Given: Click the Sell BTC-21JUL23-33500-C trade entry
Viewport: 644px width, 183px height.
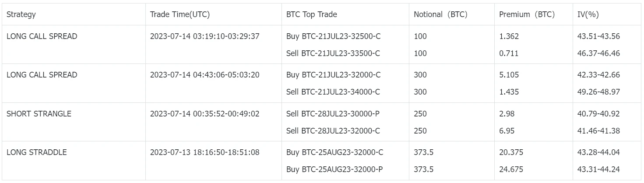Looking at the screenshot, I should [x=333, y=53].
